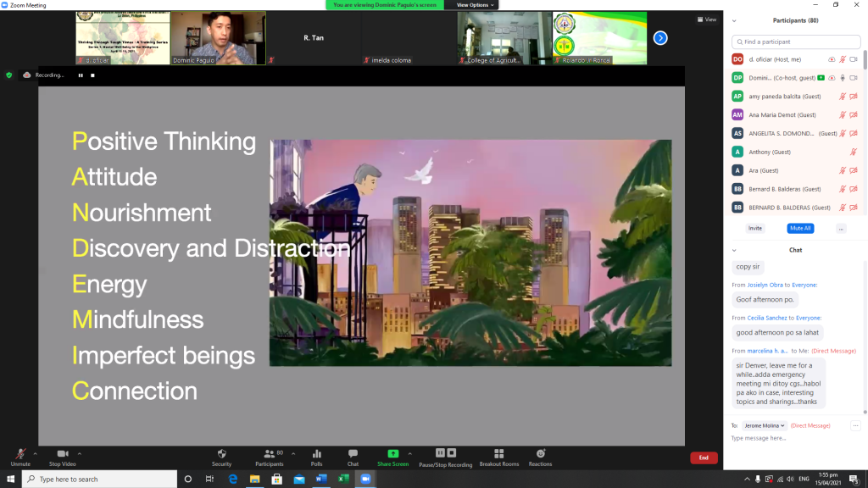Collapse the Participants panel chevron
The image size is (868, 488).
click(734, 20)
